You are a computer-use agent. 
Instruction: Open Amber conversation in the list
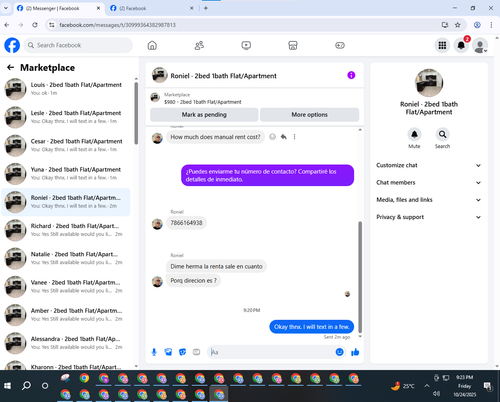66,315
